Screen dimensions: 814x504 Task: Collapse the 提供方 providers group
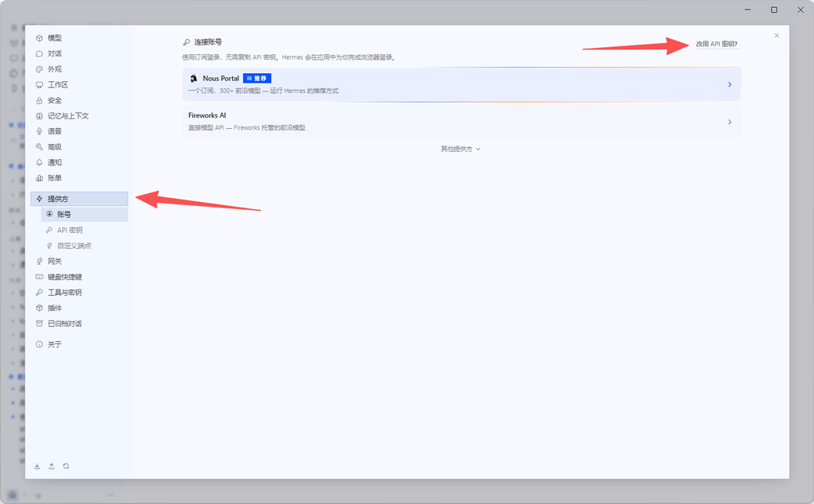pyautogui.click(x=79, y=199)
